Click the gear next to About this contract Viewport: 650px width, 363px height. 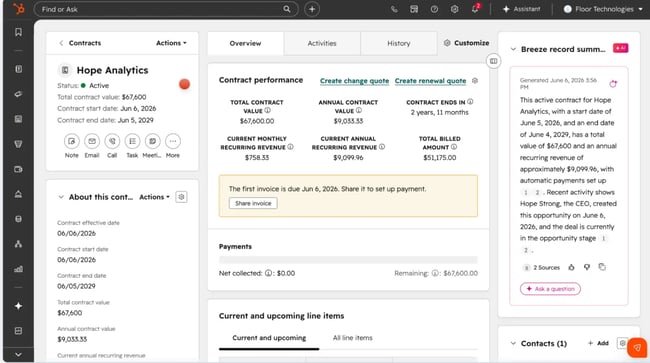point(181,197)
